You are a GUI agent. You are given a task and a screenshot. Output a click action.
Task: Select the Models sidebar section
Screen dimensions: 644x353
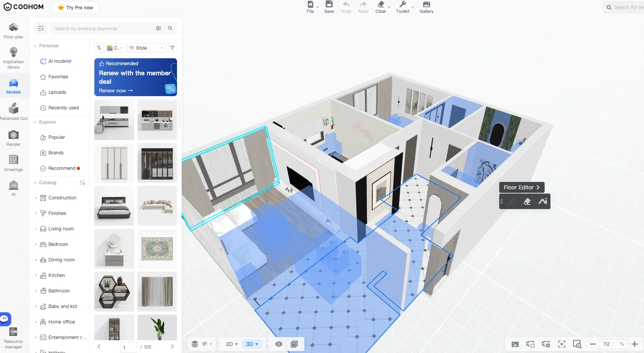pyautogui.click(x=14, y=87)
